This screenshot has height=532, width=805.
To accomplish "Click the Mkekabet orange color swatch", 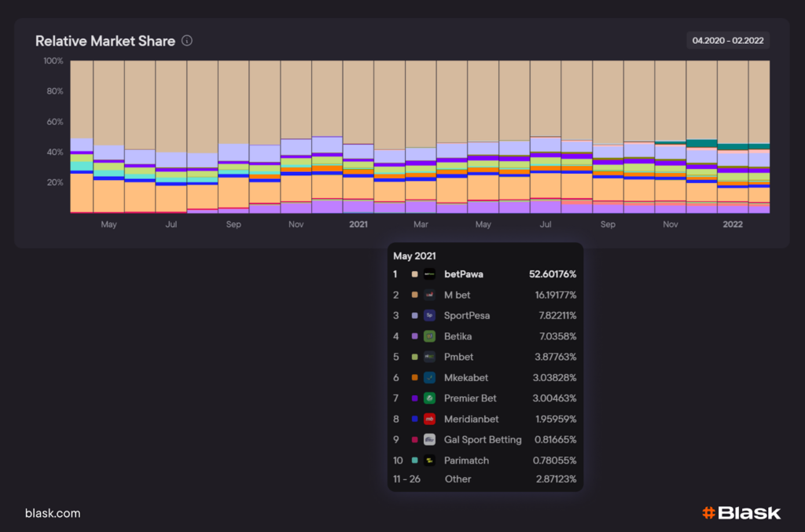I will click(414, 378).
